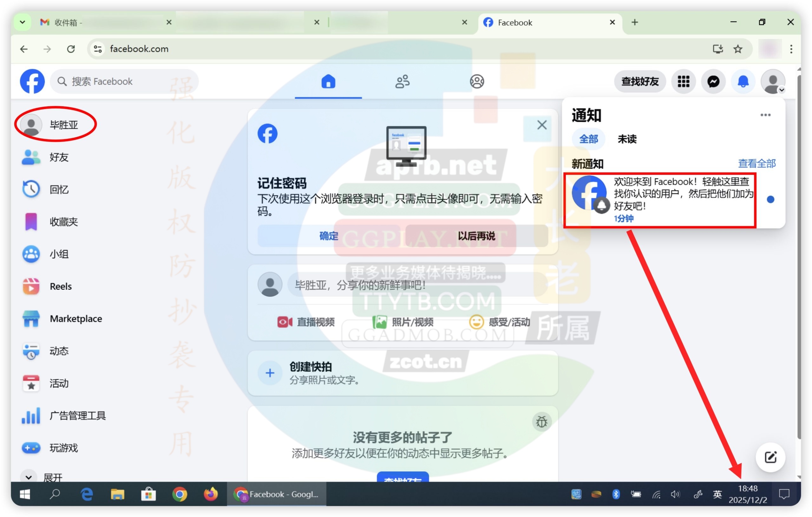
Task: Click the notifications bell icon
Action: coord(743,81)
